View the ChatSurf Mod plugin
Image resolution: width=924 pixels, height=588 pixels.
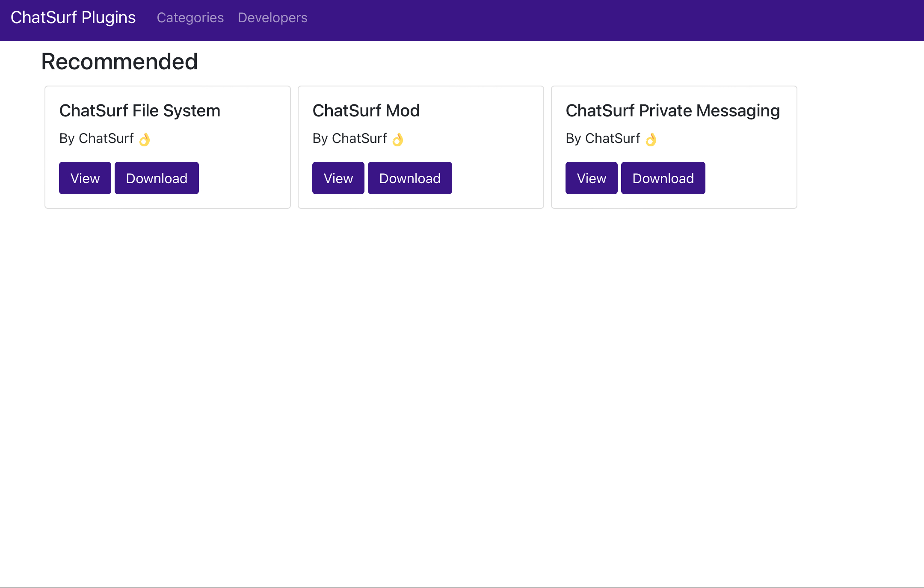tap(338, 178)
